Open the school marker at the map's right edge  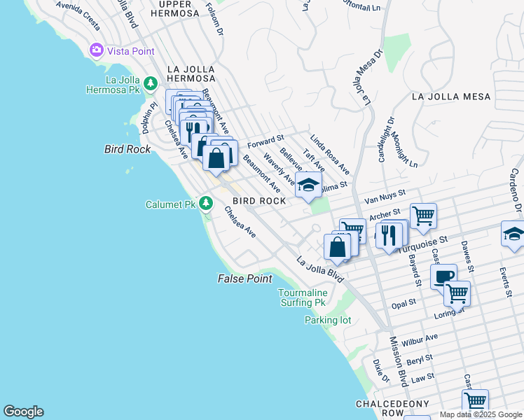(513, 235)
